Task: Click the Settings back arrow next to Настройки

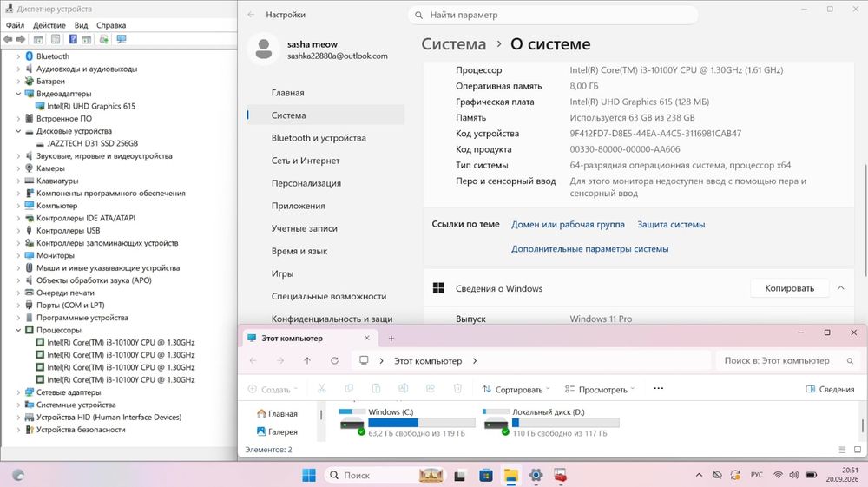Action: (252, 15)
